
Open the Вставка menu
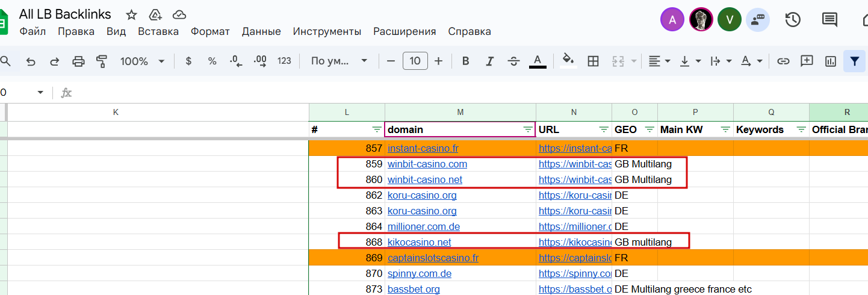158,31
